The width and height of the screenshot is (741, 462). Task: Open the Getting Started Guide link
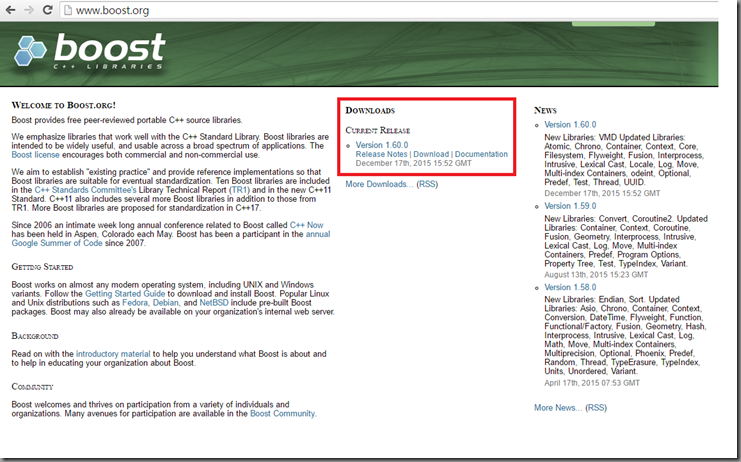pos(125,294)
